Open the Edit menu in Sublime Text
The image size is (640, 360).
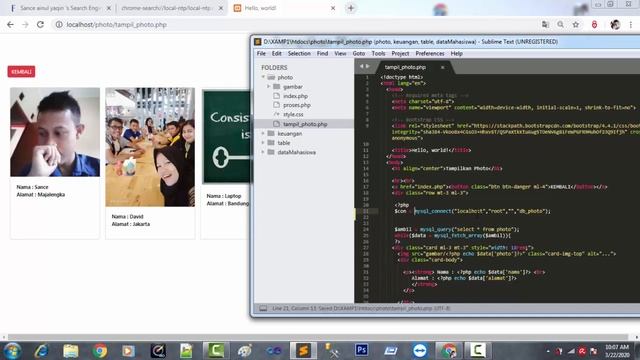pos(277,53)
